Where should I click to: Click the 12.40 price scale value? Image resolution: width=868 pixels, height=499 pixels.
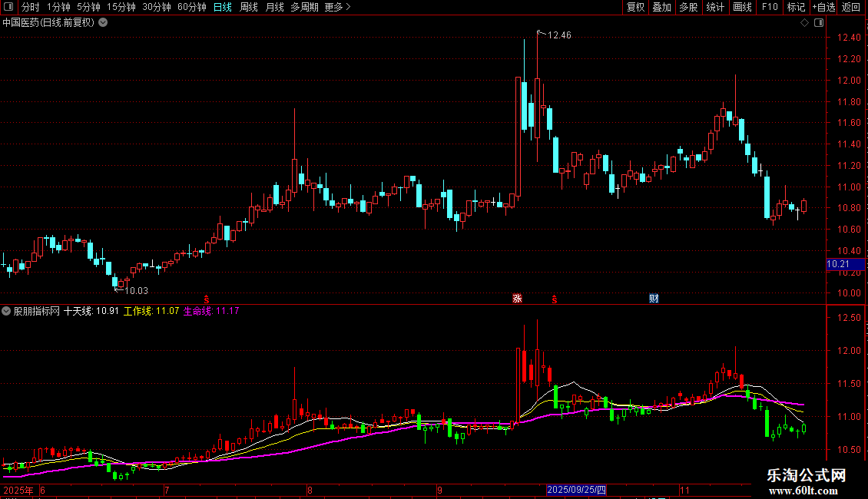click(849, 38)
